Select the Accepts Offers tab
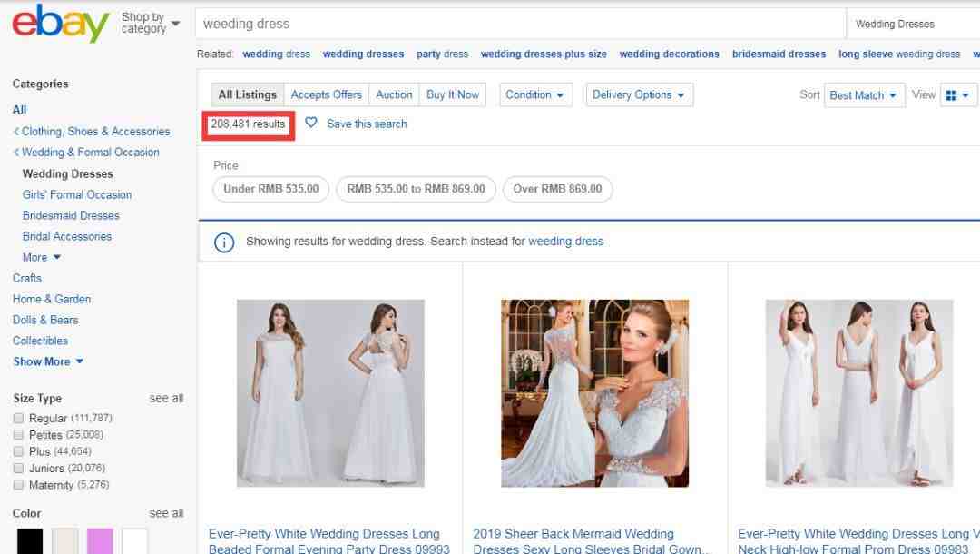Image resolution: width=980 pixels, height=554 pixels. (x=327, y=95)
